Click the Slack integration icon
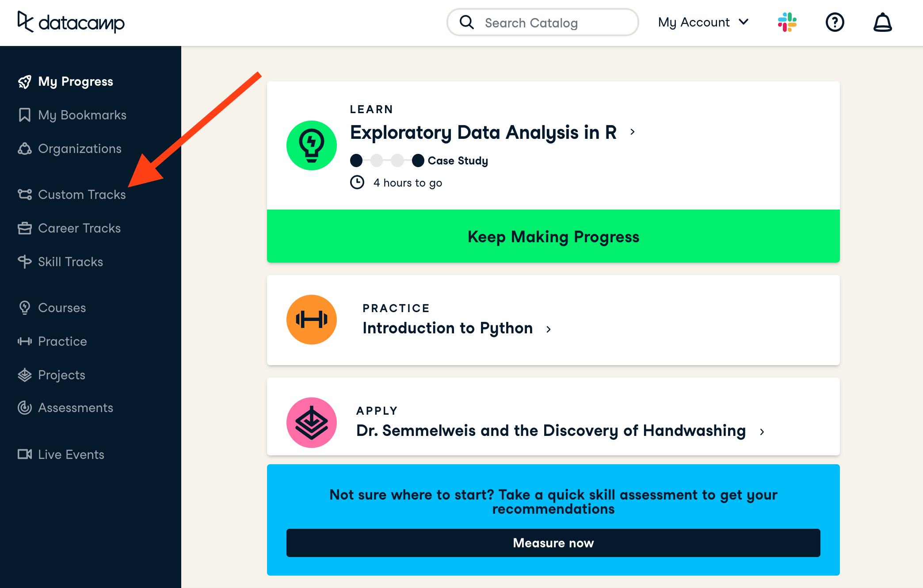This screenshot has height=588, width=923. 787,22
